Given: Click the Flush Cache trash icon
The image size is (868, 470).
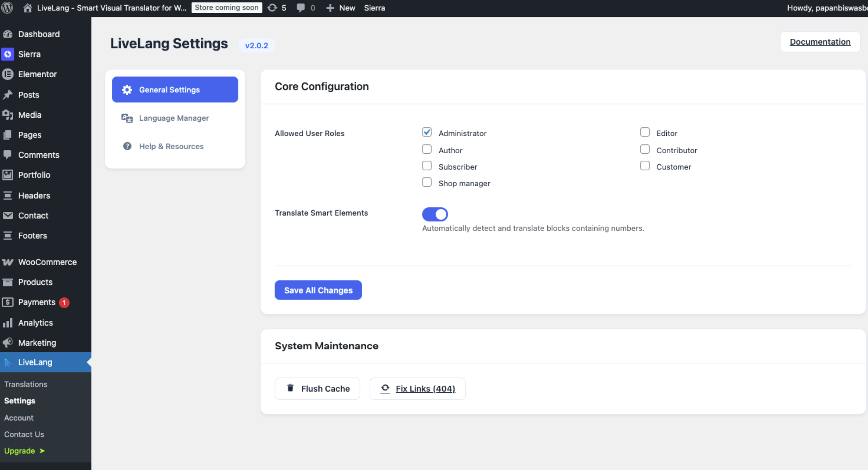Looking at the screenshot, I should coord(291,388).
